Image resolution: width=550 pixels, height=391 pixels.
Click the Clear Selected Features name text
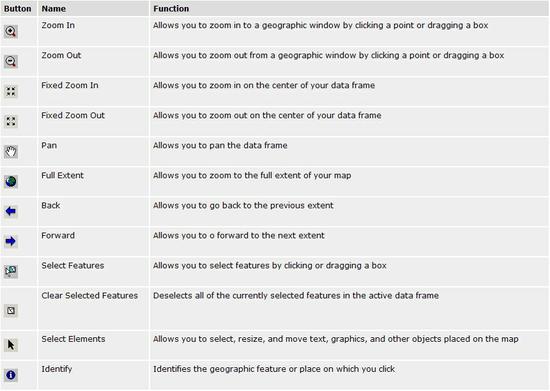click(x=90, y=296)
